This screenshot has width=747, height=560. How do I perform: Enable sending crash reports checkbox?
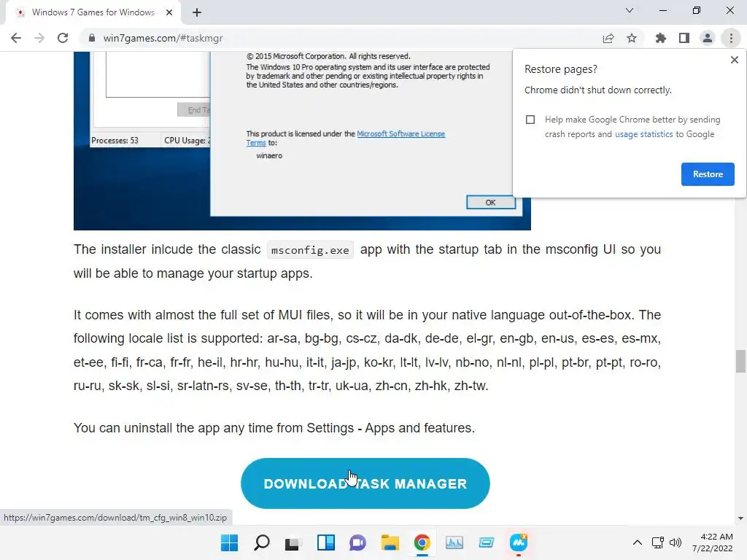530,120
